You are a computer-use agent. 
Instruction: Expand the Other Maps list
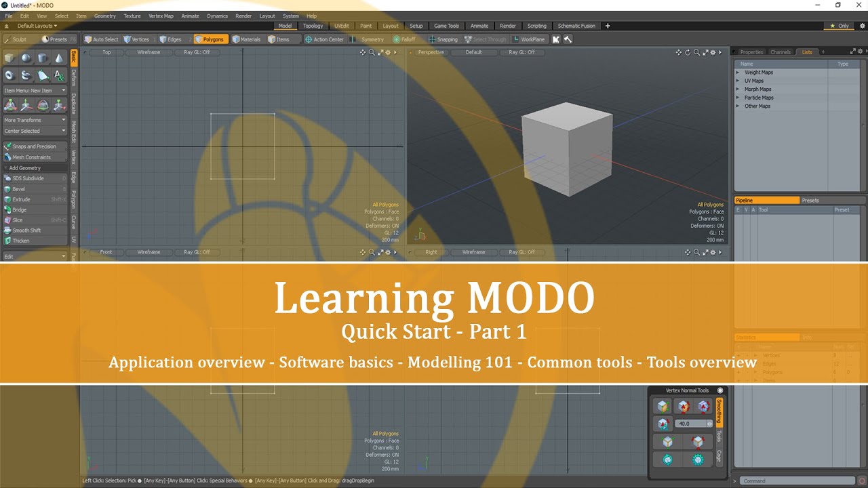coord(738,106)
